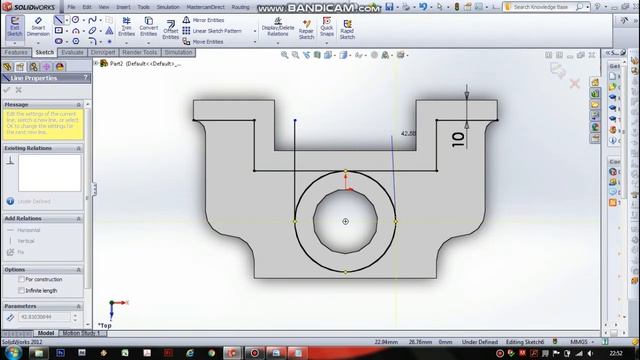
Task: Switch to the Features tab
Action: coord(16,52)
